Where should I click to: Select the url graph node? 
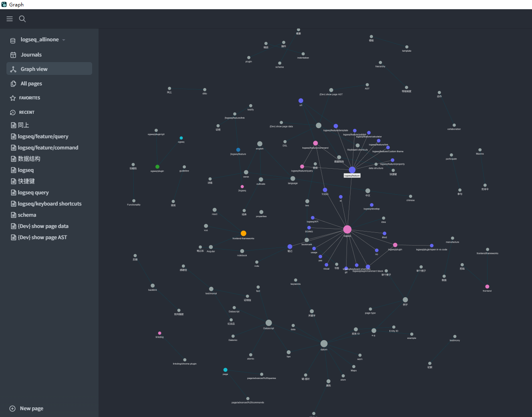tap(301, 101)
